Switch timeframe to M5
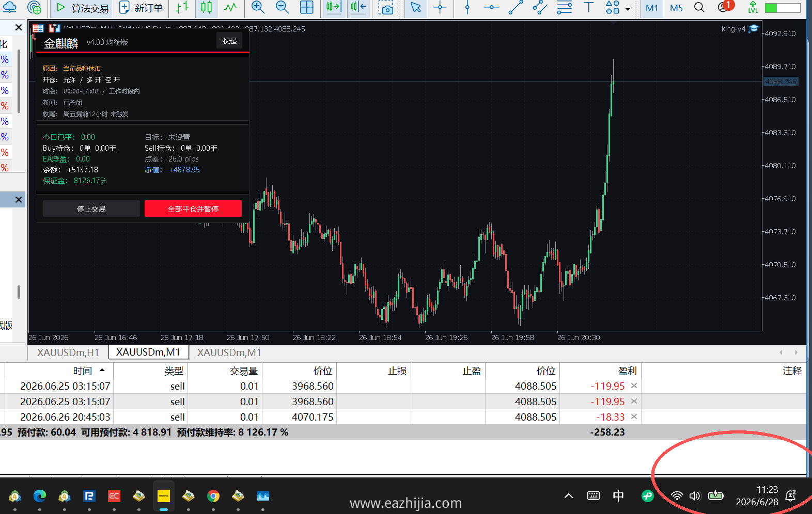Image resolution: width=812 pixels, height=514 pixels. [x=676, y=8]
